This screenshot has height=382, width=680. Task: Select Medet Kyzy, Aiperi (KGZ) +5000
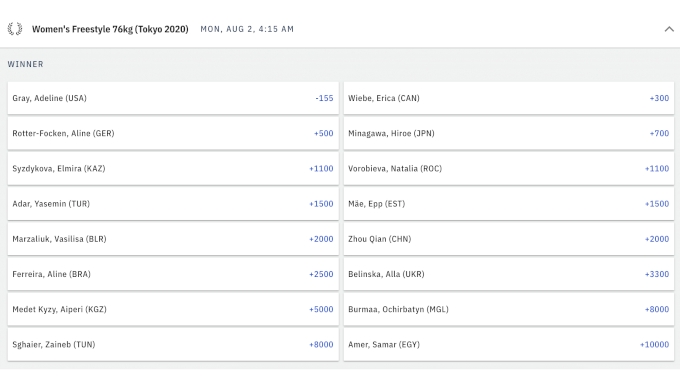173,309
